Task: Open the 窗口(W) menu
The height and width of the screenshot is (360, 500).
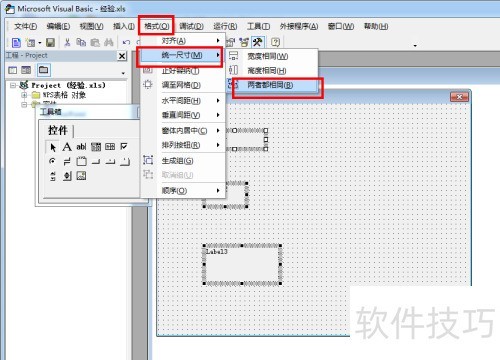Action: 341,26
